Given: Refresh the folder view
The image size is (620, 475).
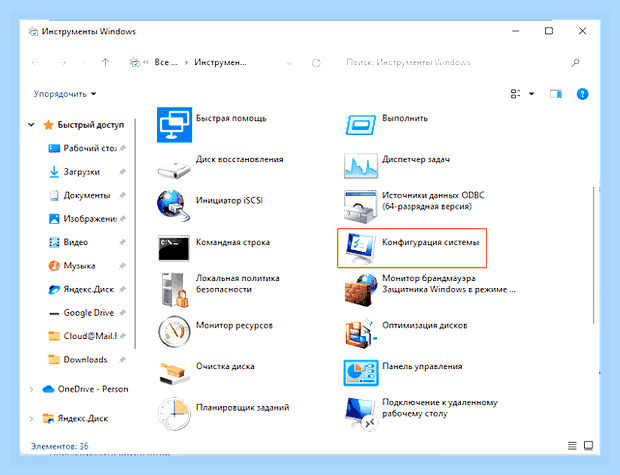Looking at the screenshot, I should pos(316,62).
